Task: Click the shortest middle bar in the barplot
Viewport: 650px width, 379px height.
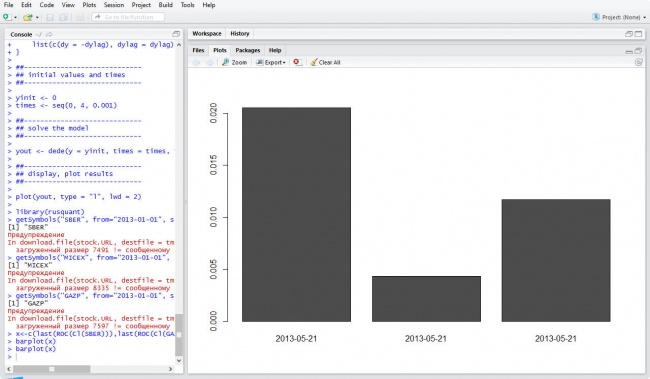Action: click(426, 299)
